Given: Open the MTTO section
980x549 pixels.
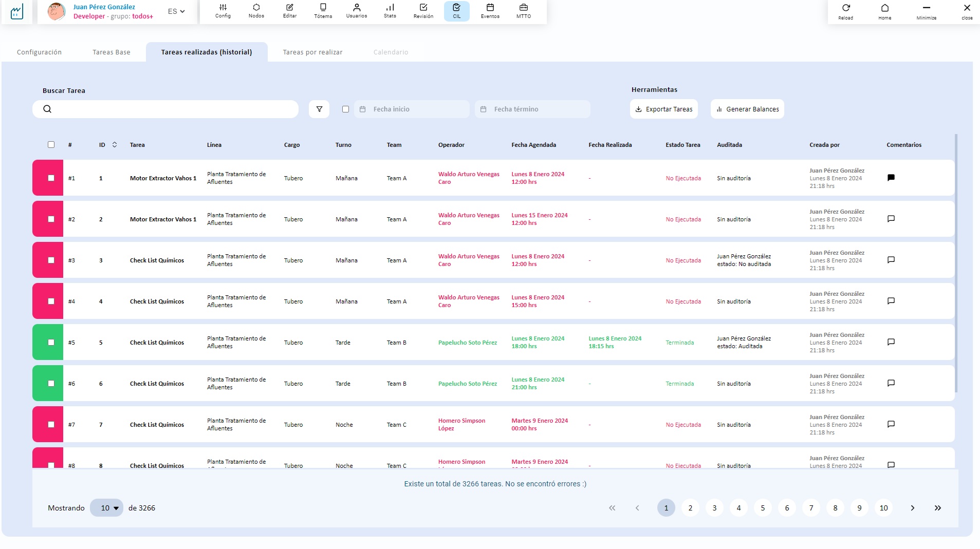Looking at the screenshot, I should pyautogui.click(x=524, y=11).
